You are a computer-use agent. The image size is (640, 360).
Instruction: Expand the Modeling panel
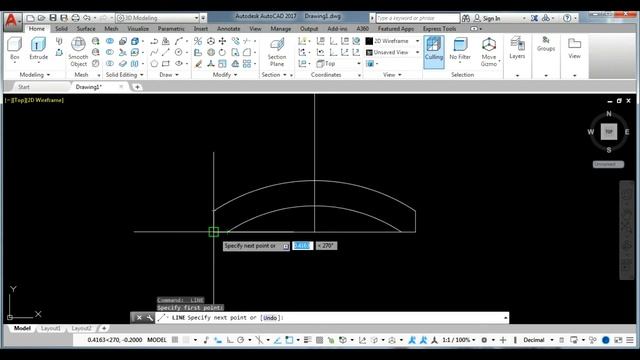pos(35,75)
